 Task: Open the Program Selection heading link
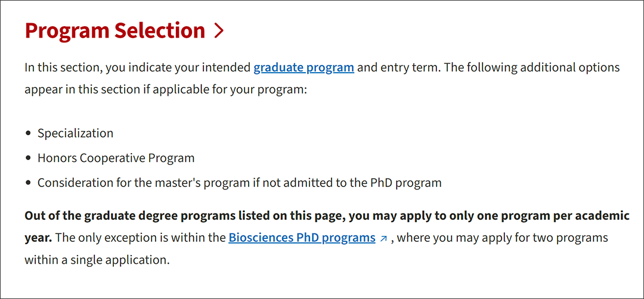(125, 30)
